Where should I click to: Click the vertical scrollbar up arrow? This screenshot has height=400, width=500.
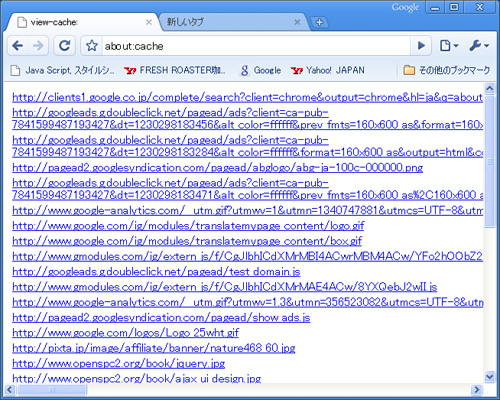pos(489,88)
